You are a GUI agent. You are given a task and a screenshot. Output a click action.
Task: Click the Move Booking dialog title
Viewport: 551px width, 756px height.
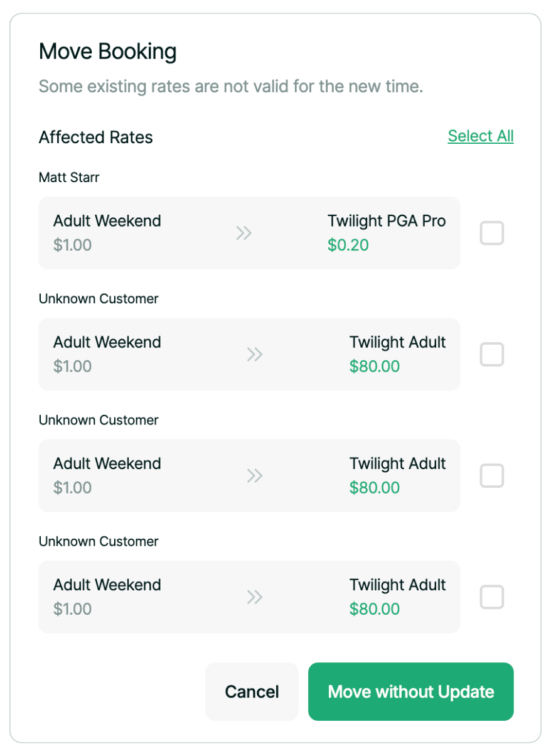[x=107, y=51]
